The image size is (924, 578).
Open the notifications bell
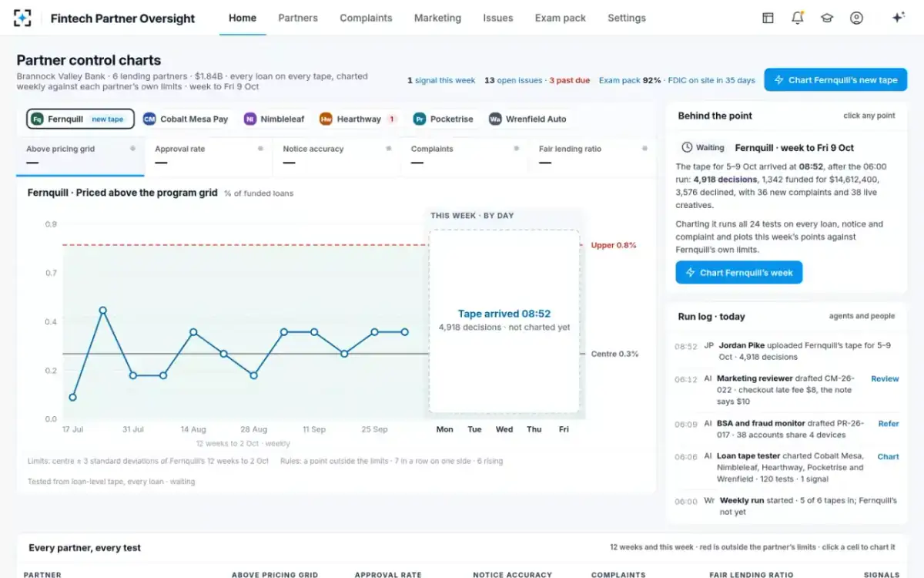(798, 18)
